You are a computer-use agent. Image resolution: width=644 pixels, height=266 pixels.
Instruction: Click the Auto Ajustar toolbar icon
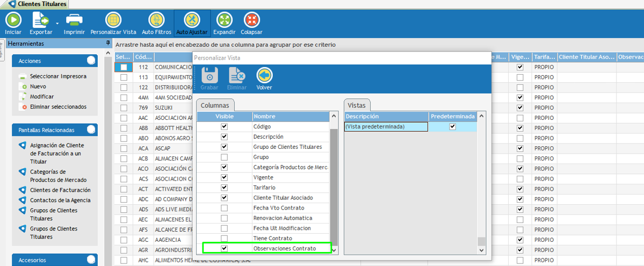pyautogui.click(x=191, y=20)
